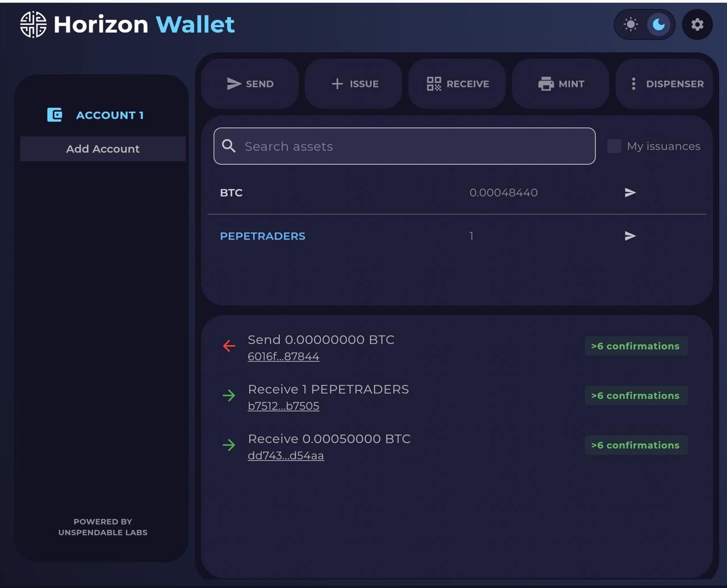Viewport: 727px width, 588px height.
Task: Click the PEPETRADERS balance 1
Action: tap(471, 236)
